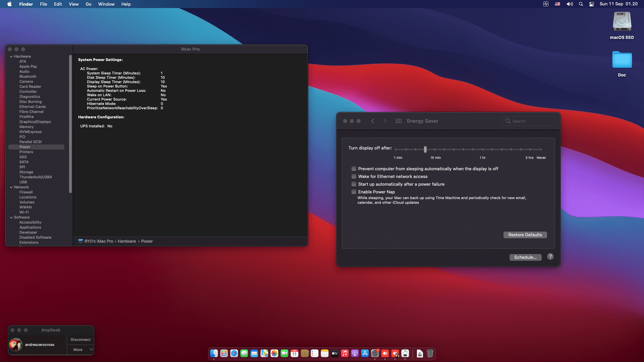Click the back arrow in Energy Saver
Viewport: 644px width, 362px height.
point(373,121)
